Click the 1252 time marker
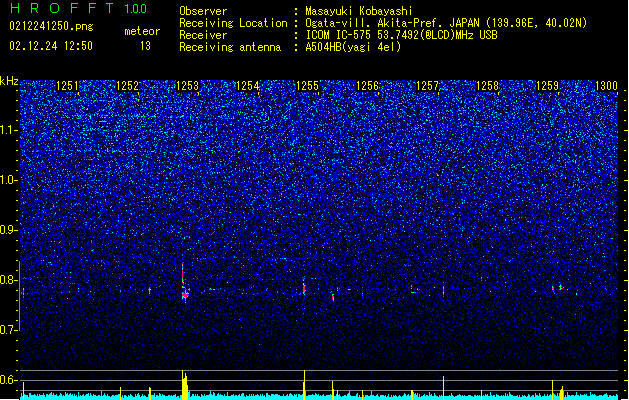Screen dimensions: 629x400 [127, 86]
